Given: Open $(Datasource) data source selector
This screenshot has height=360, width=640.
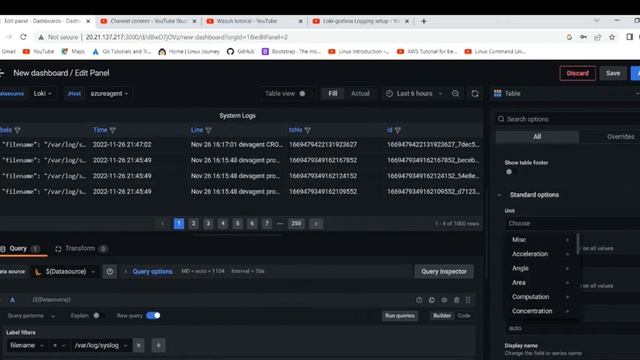Looking at the screenshot, I should pyautogui.click(x=65, y=271).
